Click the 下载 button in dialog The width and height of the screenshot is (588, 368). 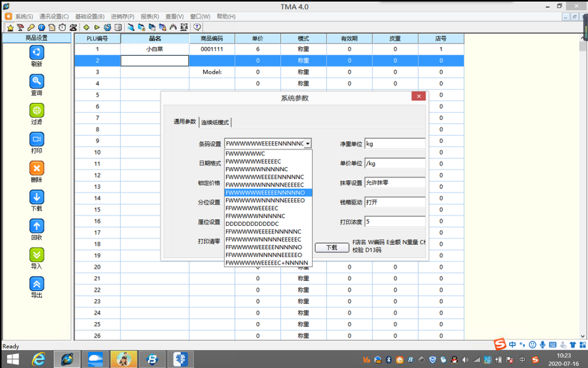332,248
